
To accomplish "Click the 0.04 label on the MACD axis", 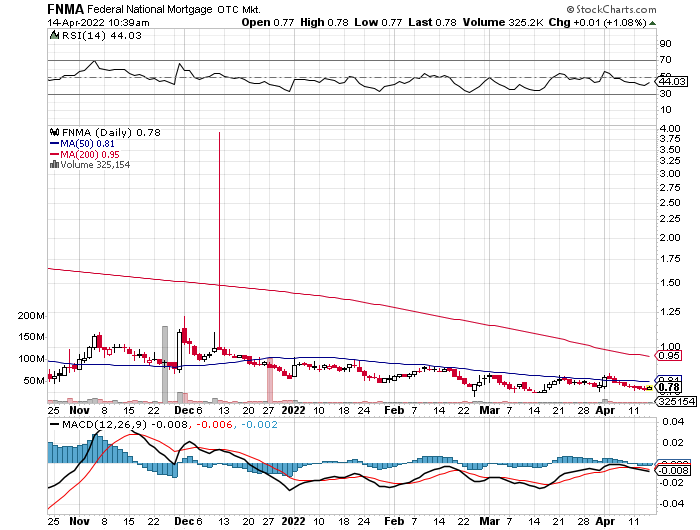I will [673, 421].
